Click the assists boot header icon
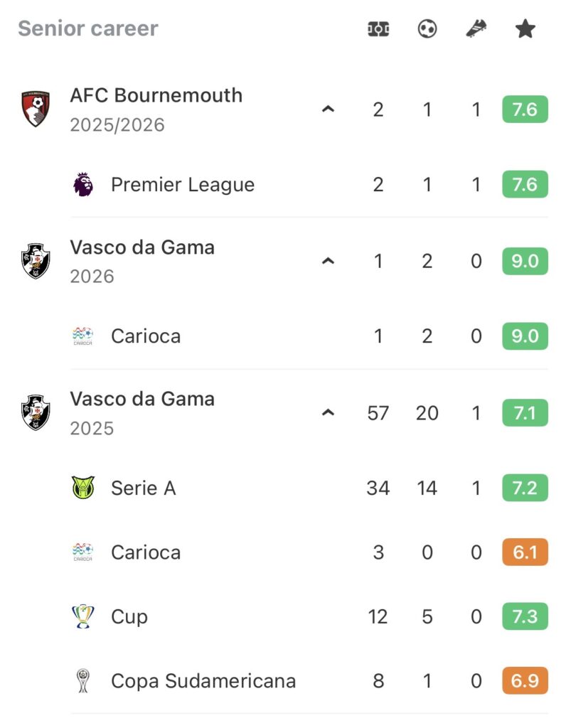This screenshot has width=561, height=728. pyautogui.click(x=476, y=29)
